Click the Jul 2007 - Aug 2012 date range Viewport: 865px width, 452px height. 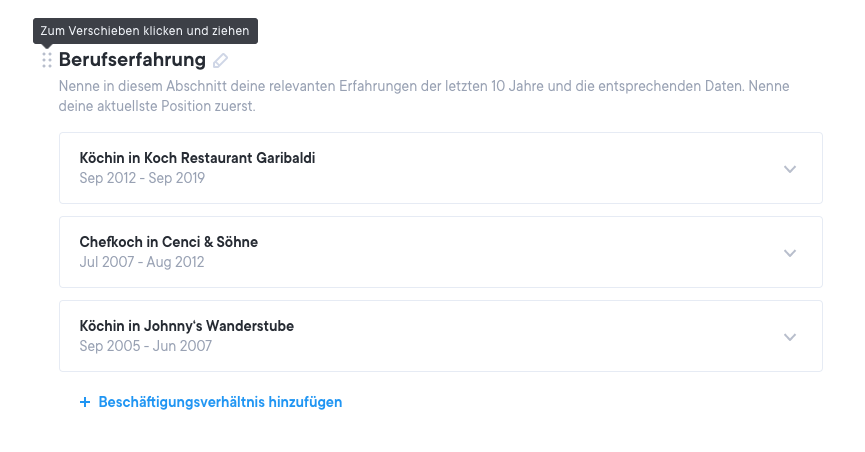click(x=141, y=262)
